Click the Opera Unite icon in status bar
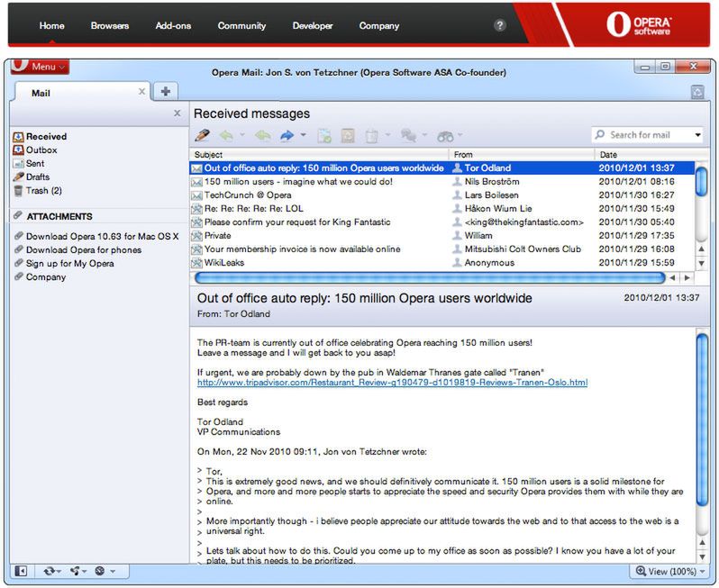This screenshot has height=588, width=719. tap(75, 571)
